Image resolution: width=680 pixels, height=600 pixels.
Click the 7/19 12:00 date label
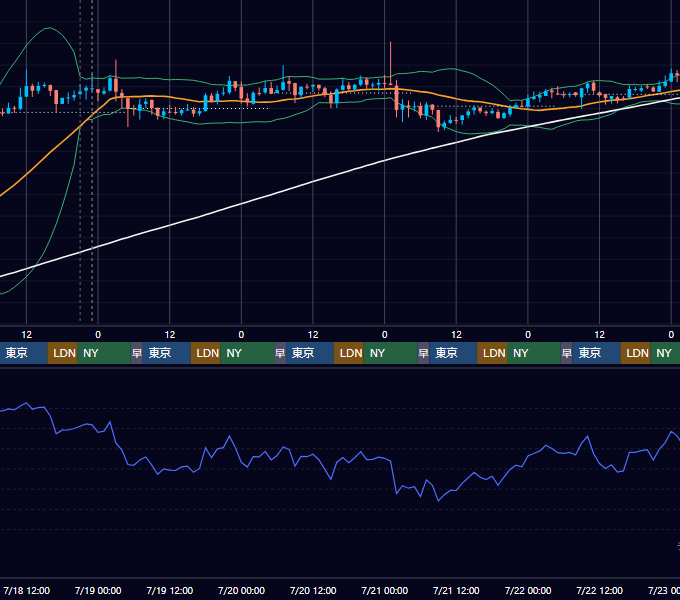(x=170, y=590)
